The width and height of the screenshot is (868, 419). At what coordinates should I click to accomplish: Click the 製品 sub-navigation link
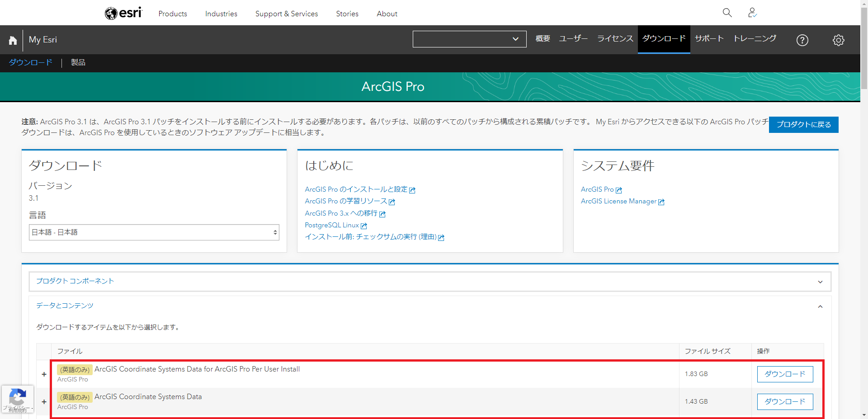point(78,62)
